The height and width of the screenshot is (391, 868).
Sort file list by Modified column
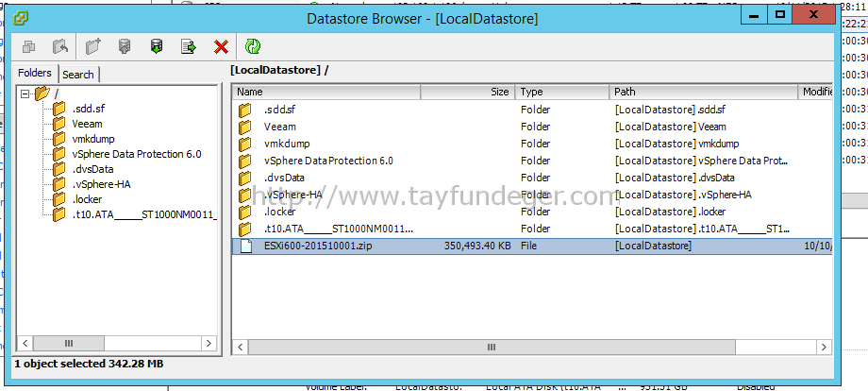(815, 92)
